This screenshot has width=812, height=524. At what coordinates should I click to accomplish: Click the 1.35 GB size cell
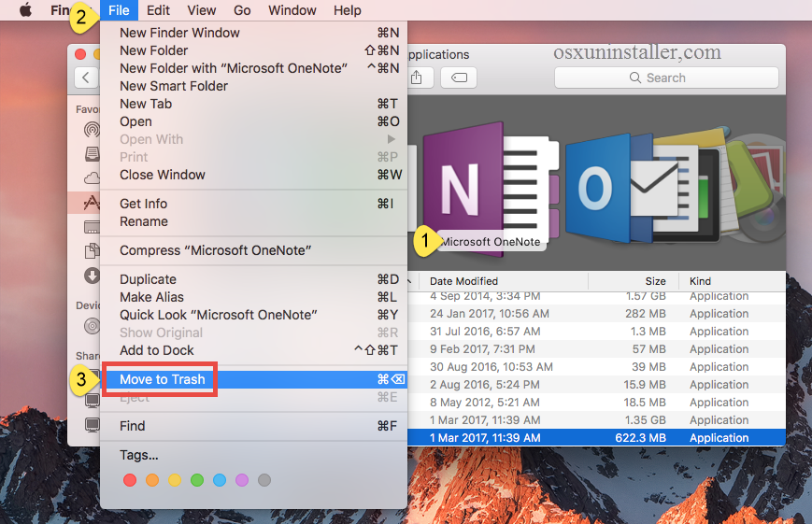[x=645, y=420]
